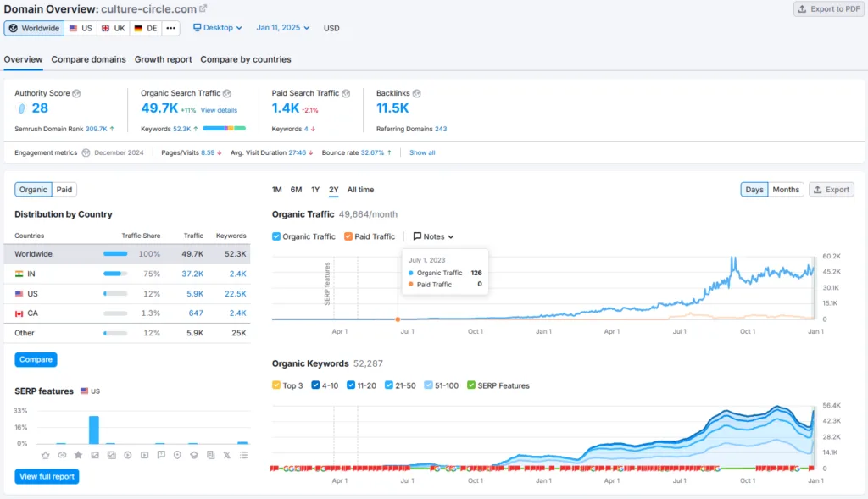Click the stacked documents SERP feature icon

point(210,455)
